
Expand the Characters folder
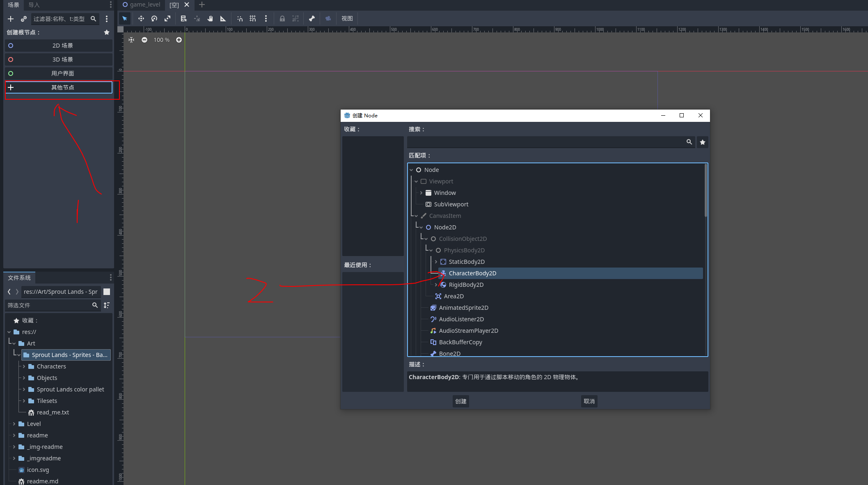point(24,366)
